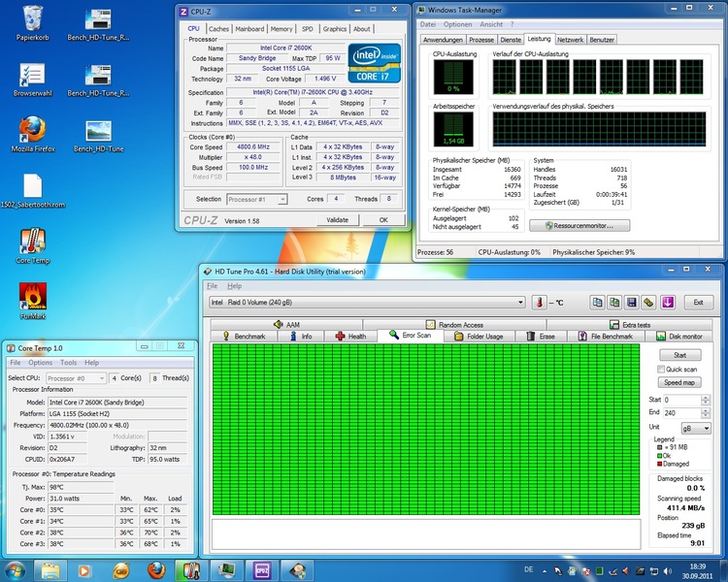Viewport: 728px width, 582px height.
Task: Open the Tools menu in Core Temp
Action: [68, 363]
